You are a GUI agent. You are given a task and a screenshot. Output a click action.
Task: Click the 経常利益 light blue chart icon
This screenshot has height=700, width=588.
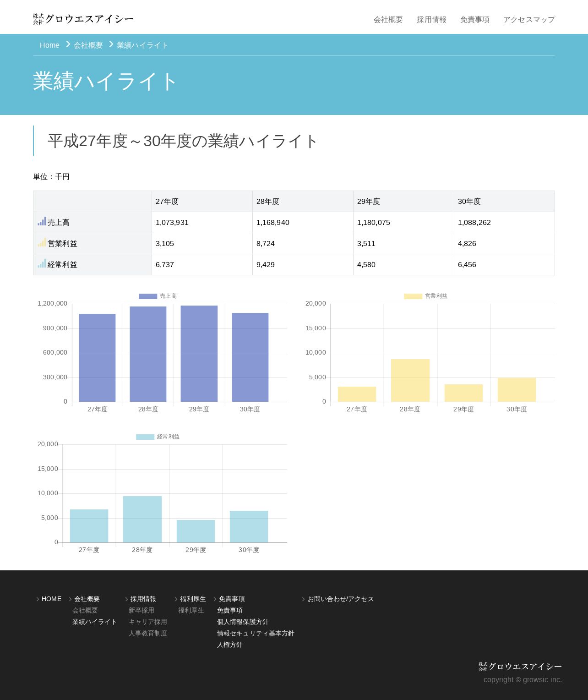[x=42, y=263]
